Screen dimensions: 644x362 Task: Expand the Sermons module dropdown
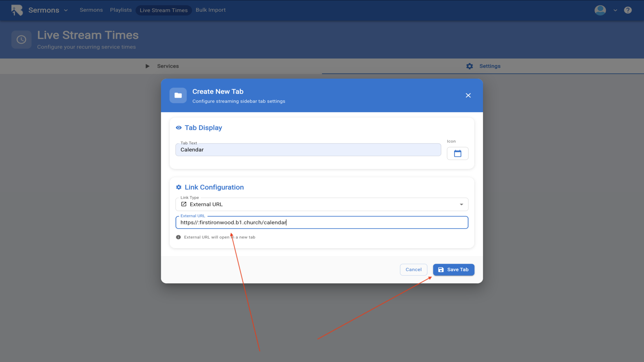[66, 10]
